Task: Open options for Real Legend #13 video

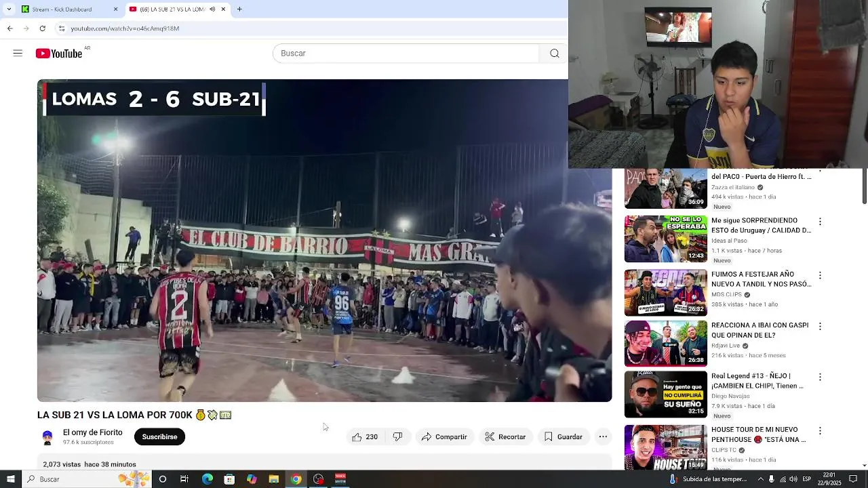Action: [x=820, y=377]
